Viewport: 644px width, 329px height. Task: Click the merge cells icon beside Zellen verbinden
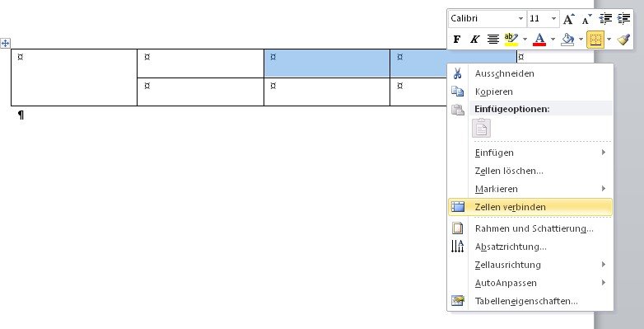458,207
